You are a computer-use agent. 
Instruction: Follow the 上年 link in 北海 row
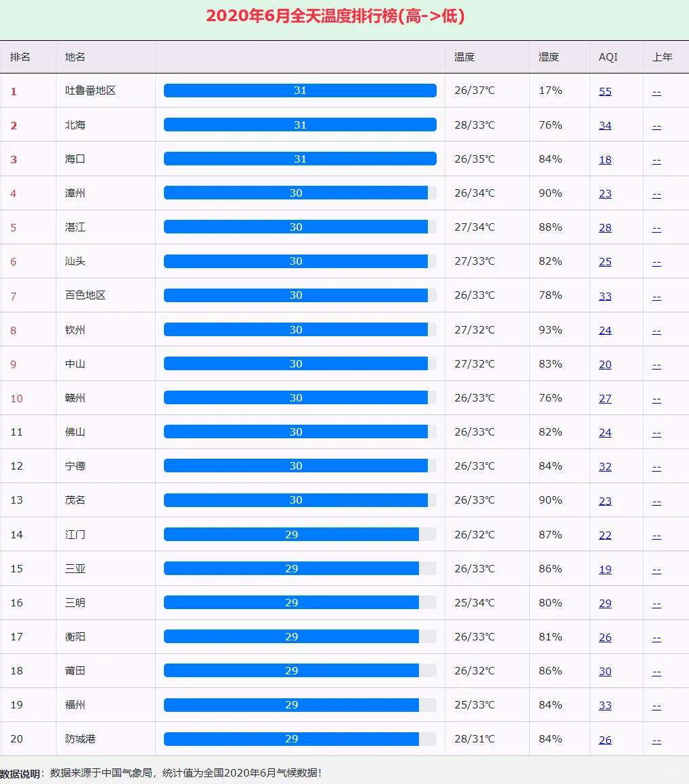(656, 126)
